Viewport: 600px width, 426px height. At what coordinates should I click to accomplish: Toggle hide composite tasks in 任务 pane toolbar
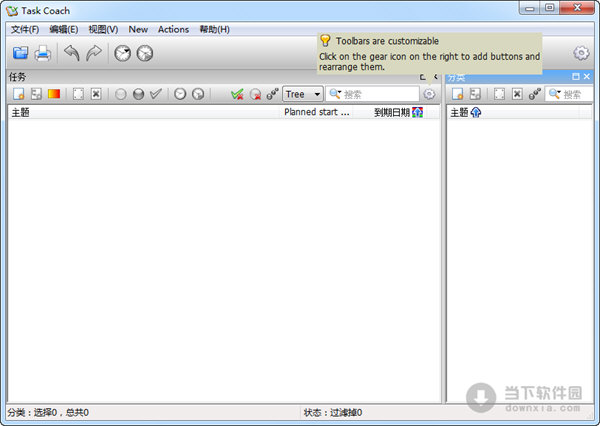[x=272, y=94]
